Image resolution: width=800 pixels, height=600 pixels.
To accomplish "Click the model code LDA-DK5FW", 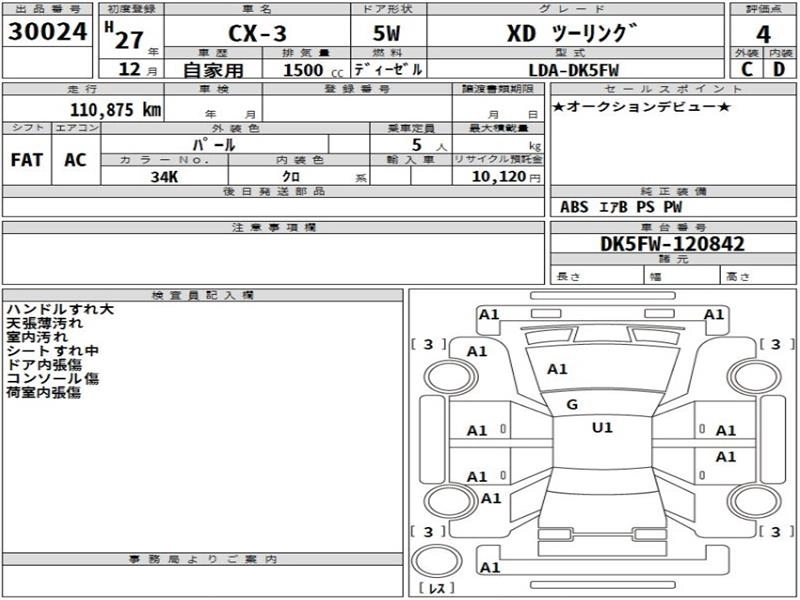I will point(574,69).
